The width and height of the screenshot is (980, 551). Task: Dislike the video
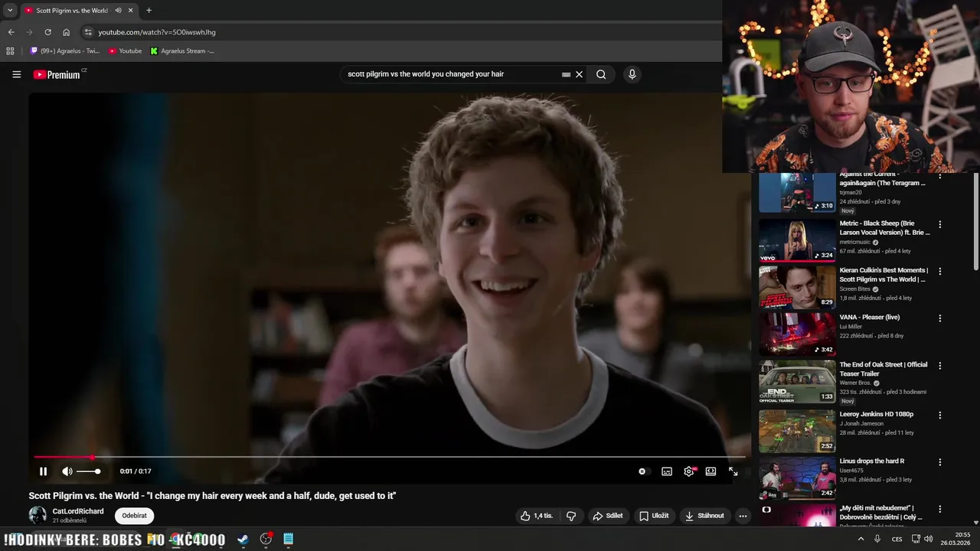[x=571, y=516]
